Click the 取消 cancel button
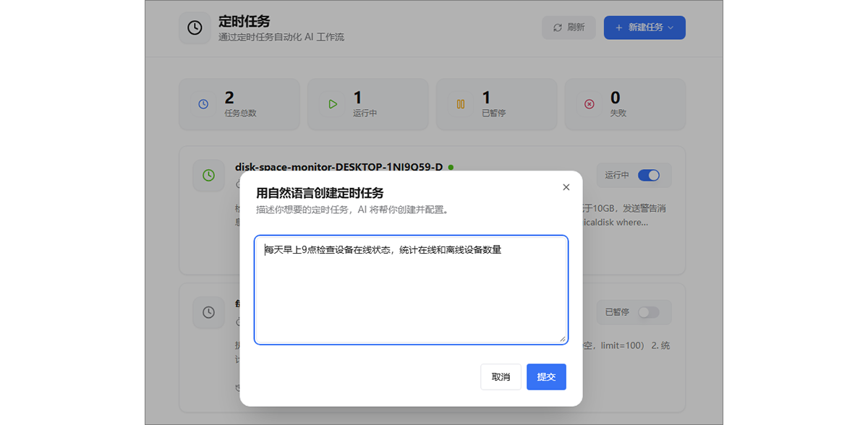 coord(501,377)
